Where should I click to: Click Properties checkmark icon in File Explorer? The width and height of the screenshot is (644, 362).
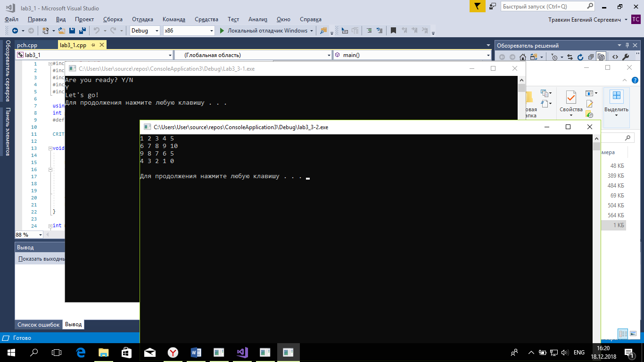(x=571, y=98)
